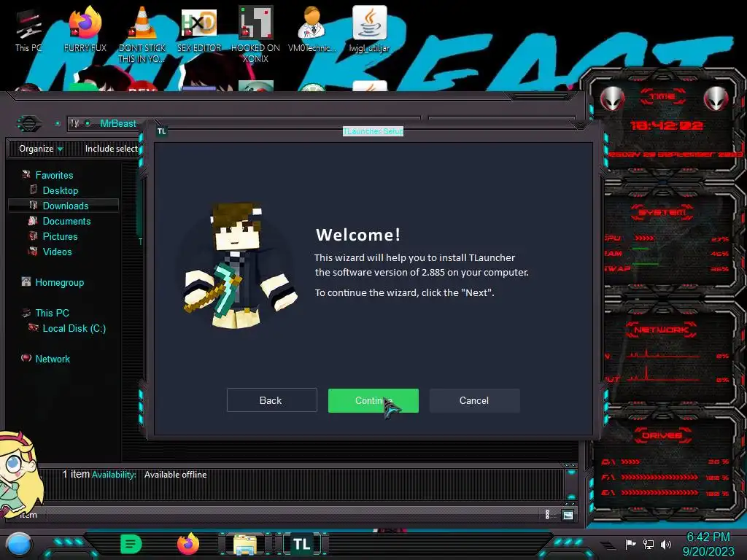Screen dimensions: 747x560
Task: Click the green Continue button
Action: coord(373,400)
